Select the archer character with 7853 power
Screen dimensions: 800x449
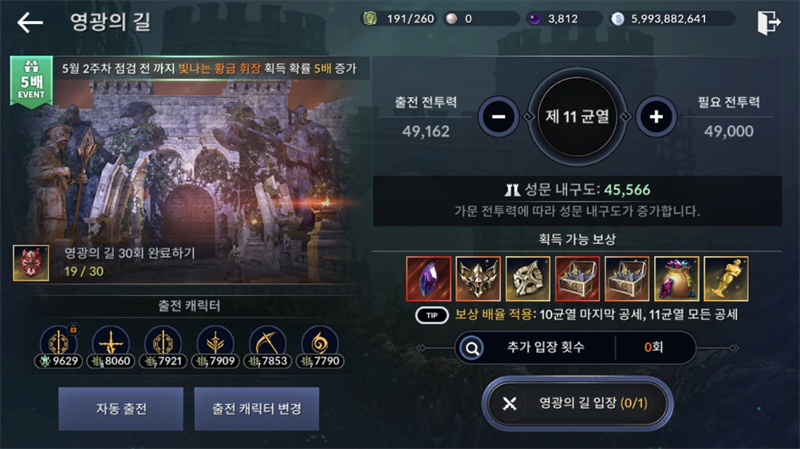pos(268,347)
